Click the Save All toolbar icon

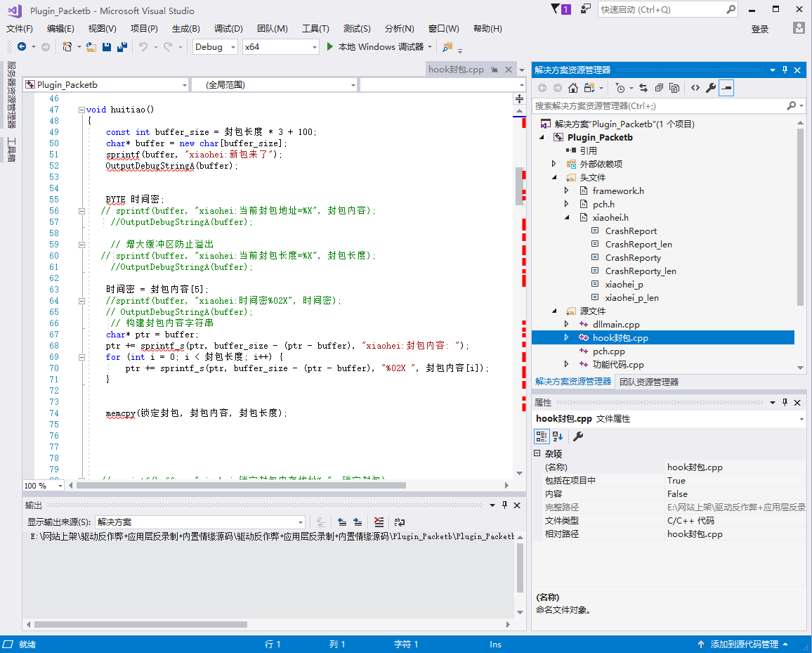pyautogui.click(x=122, y=47)
